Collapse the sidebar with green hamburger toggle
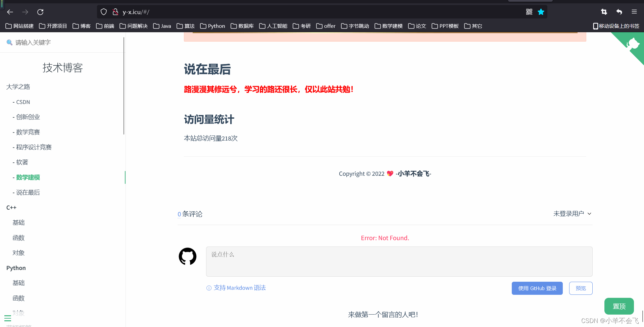Viewport: 644px width, 327px height. [7, 318]
